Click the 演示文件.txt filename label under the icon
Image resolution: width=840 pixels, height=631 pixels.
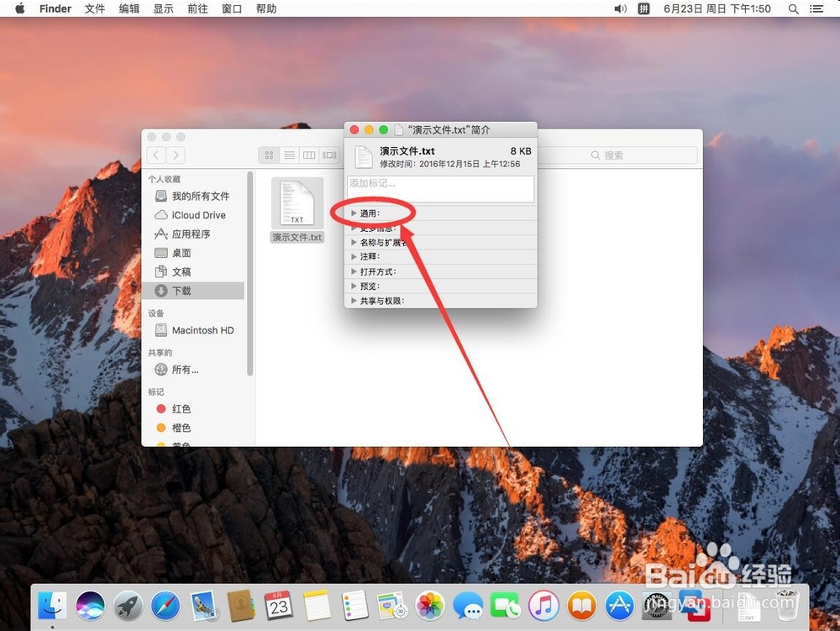click(297, 237)
